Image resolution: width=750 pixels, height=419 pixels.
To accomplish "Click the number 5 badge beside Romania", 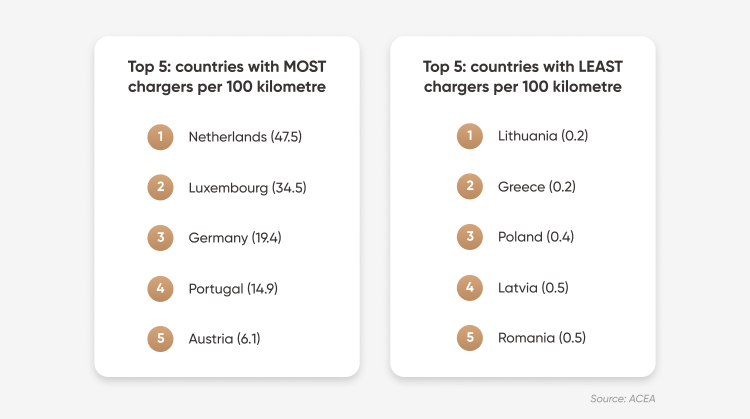I will point(470,338).
